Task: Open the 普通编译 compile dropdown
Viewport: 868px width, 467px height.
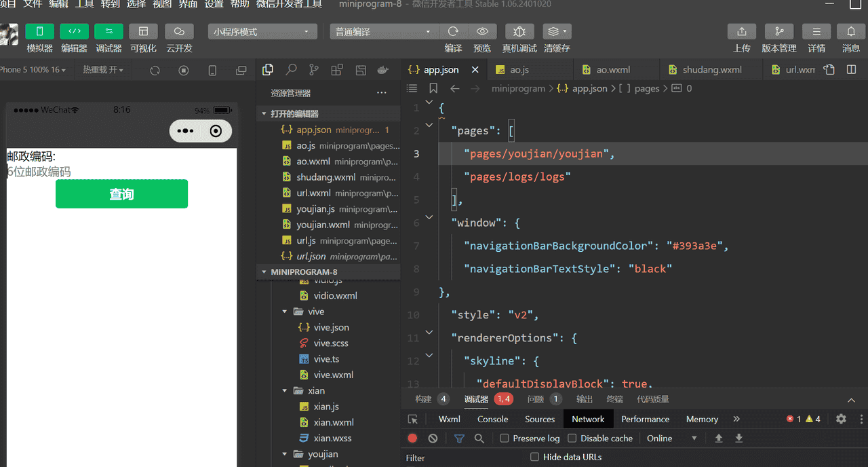Action: (x=384, y=32)
